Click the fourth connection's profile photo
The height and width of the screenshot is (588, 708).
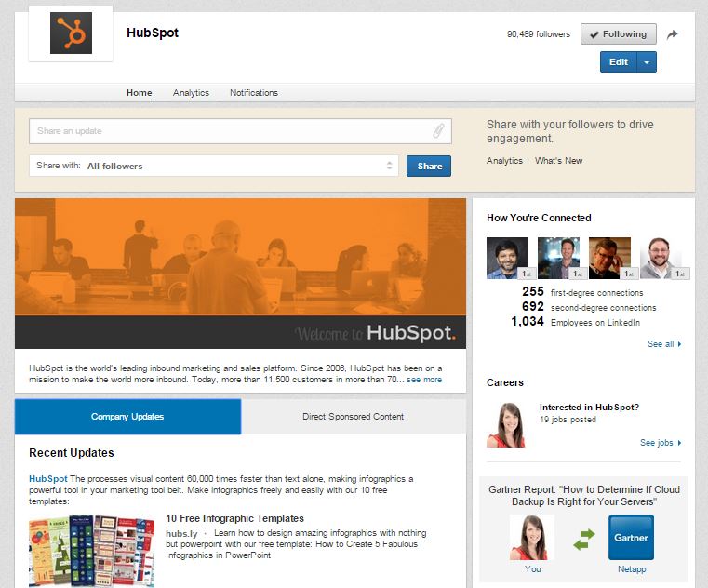661,258
